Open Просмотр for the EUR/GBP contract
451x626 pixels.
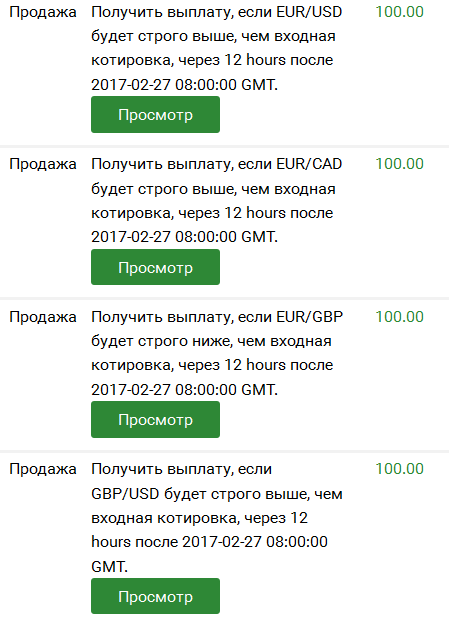[155, 420]
